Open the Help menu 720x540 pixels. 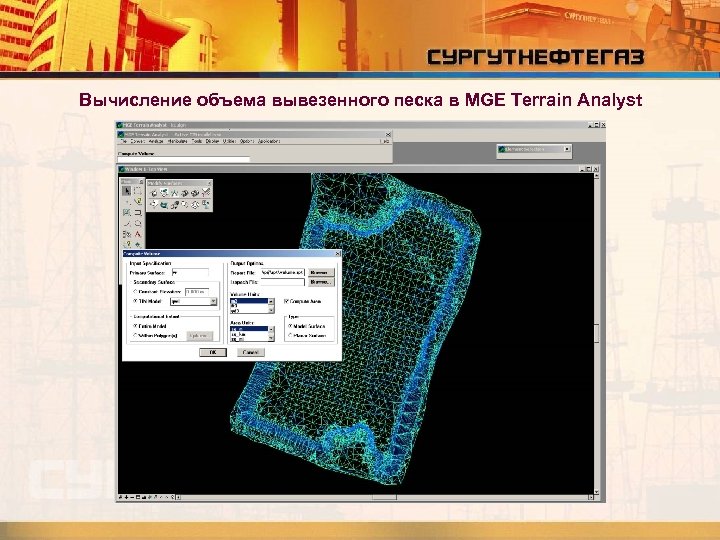pyautogui.click(x=386, y=141)
